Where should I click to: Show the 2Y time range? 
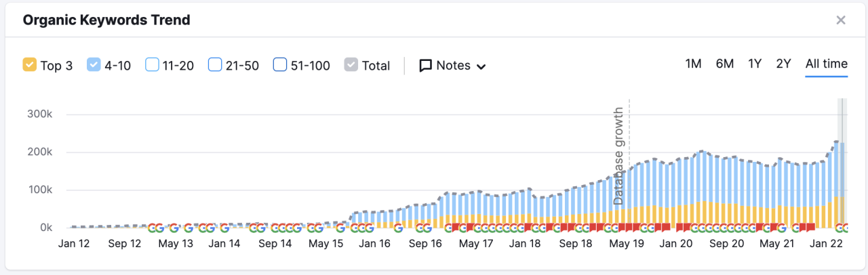pos(783,64)
